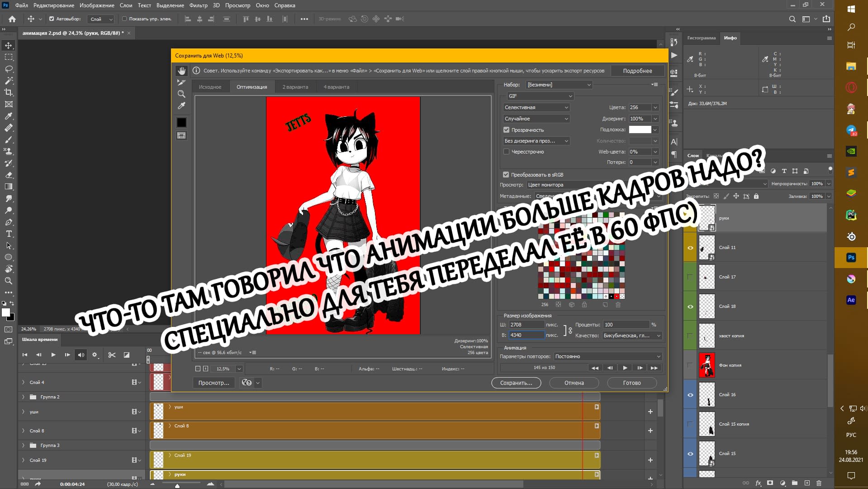Enable Show transform controls checkbox
868x489 pixels.
(124, 19)
